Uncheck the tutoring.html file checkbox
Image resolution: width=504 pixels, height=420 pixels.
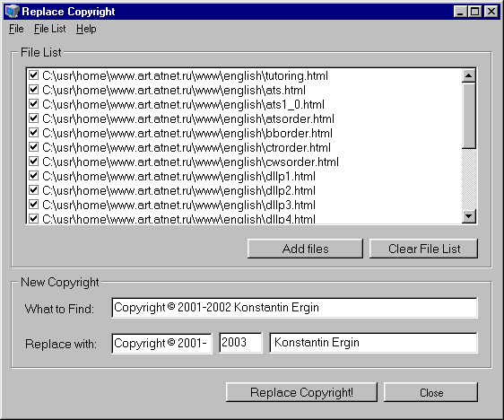[33, 75]
